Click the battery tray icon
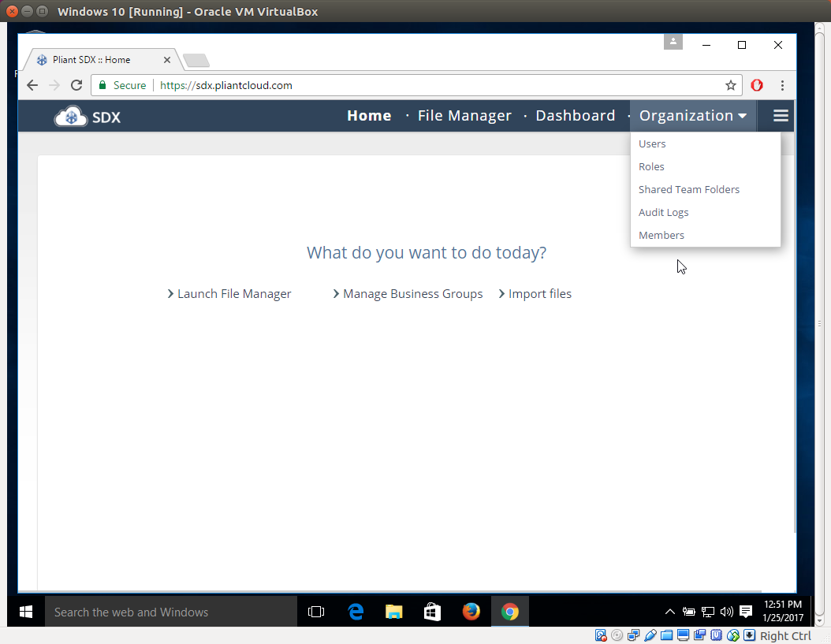 click(x=688, y=612)
